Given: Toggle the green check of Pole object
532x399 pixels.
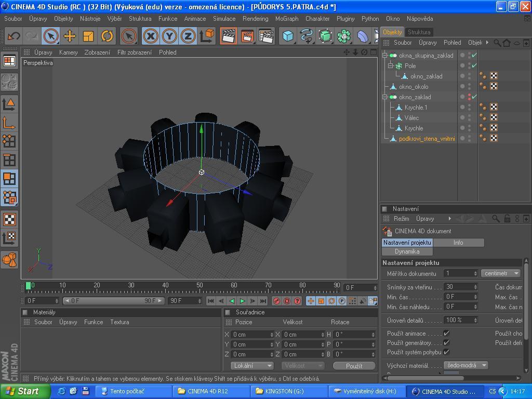Looking at the screenshot, I should click(474, 65).
